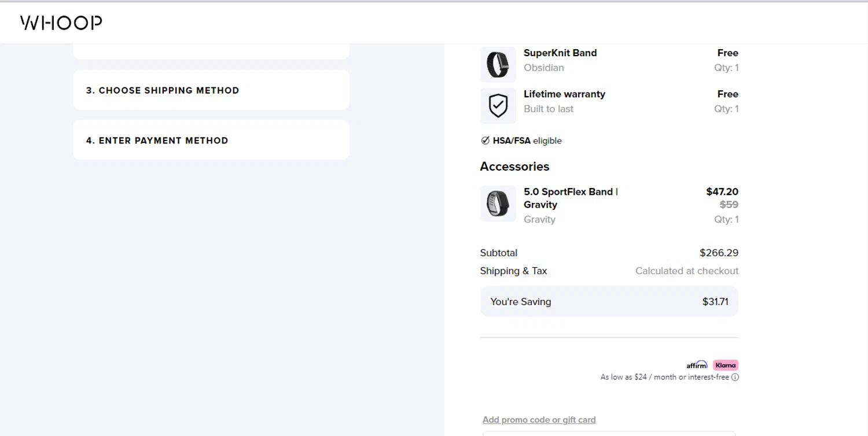Viewport: 868px width, 436px height.
Task: Click the promo code input field
Action: [x=609, y=433]
